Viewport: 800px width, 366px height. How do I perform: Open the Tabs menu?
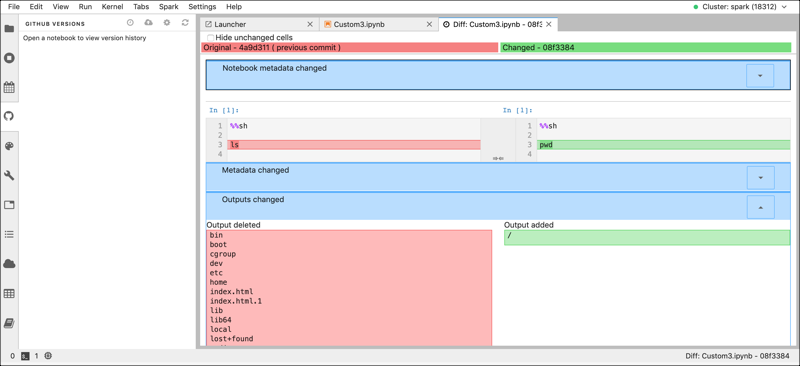point(141,7)
